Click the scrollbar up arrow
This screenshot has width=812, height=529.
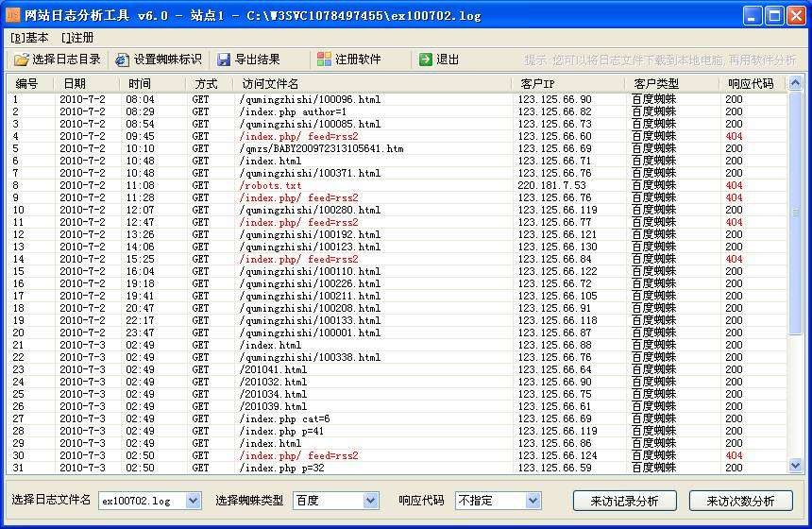(795, 83)
